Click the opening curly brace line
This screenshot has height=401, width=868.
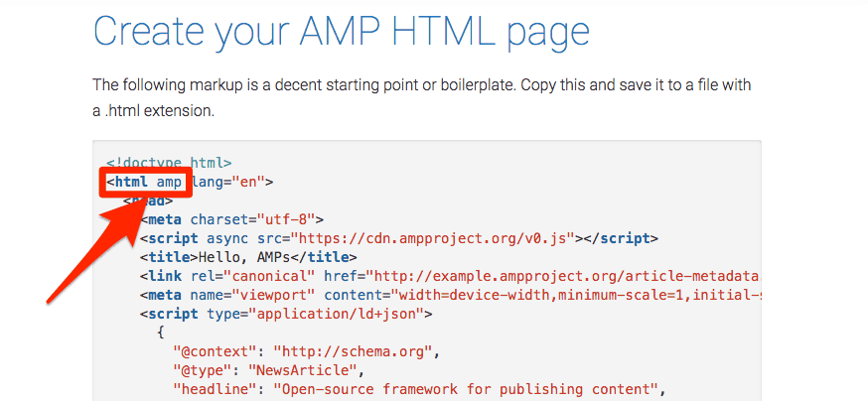pos(161,333)
